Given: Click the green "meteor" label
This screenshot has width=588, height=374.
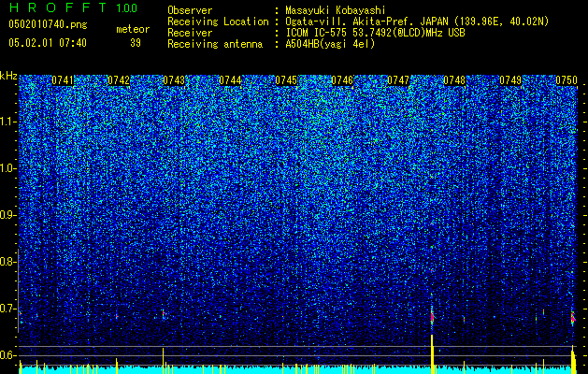Looking at the screenshot, I should [133, 29].
